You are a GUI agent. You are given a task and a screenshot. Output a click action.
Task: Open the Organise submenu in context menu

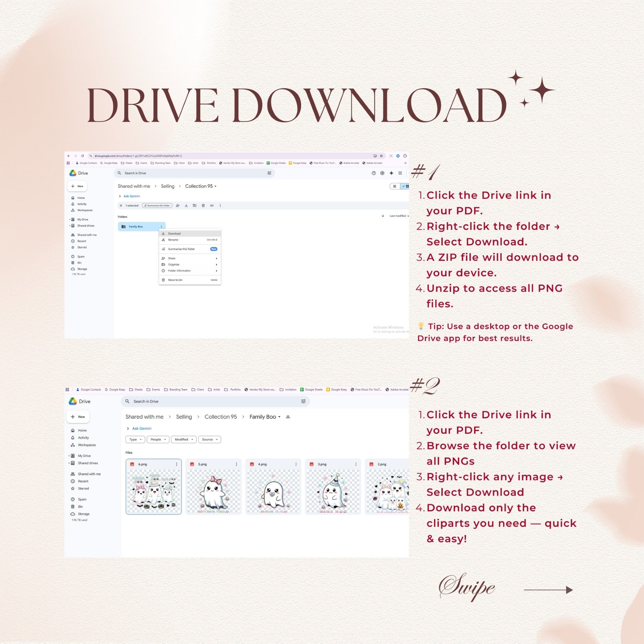(x=190, y=265)
